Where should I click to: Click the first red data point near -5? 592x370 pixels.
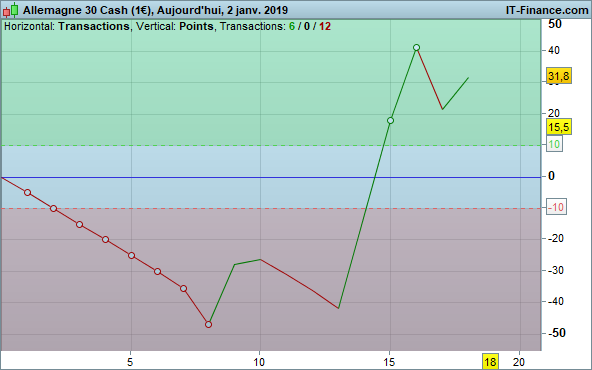[x=28, y=193]
